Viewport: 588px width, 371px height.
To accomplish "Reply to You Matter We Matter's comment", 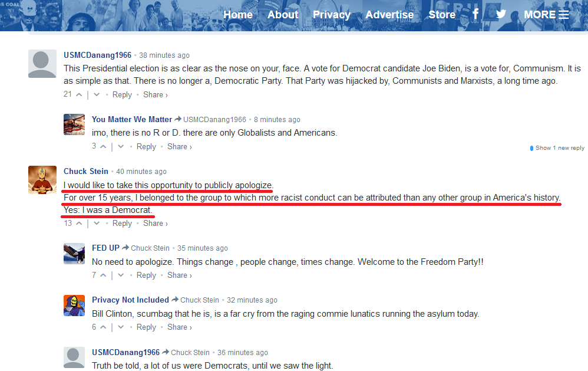I will coord(146,146).
